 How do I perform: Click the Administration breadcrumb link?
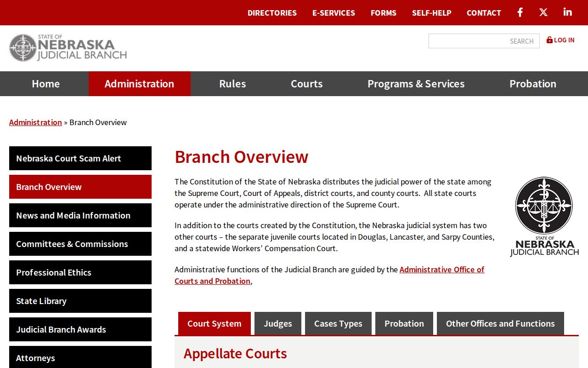35,122
